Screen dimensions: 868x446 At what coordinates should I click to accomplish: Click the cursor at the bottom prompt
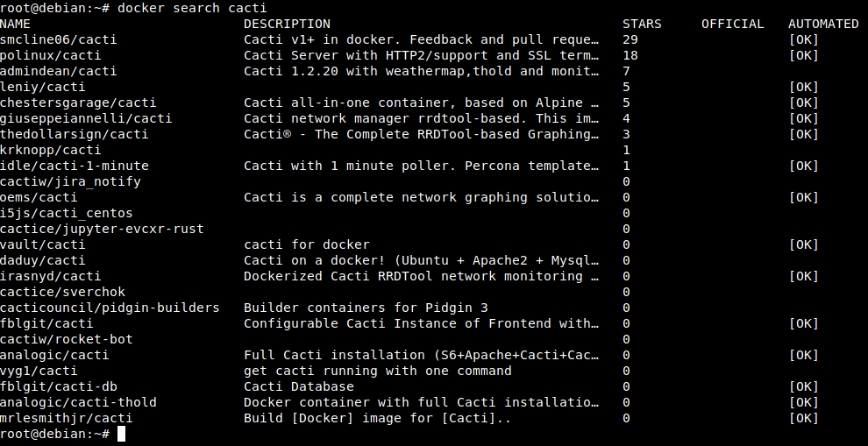pos(122,434)
